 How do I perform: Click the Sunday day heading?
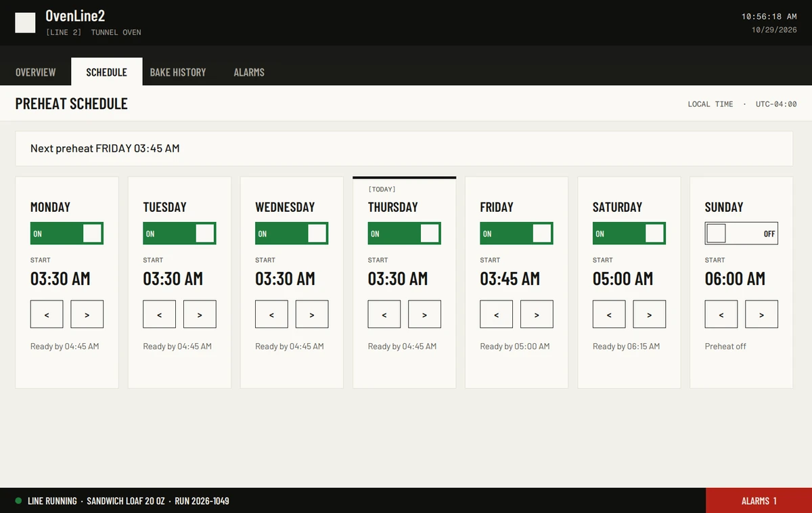[x=724, y=207]
